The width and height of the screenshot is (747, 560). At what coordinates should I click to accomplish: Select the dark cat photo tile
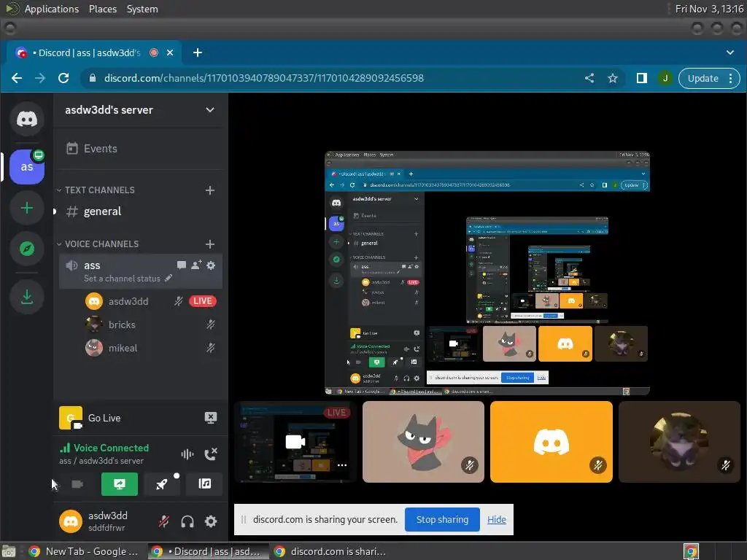point(679,442)
